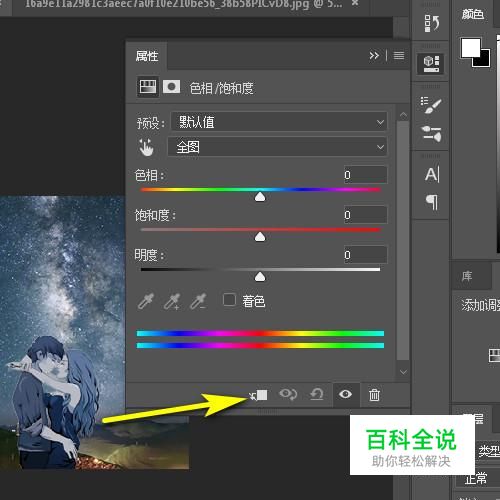The width and height of the screenshot is (500, 500).
Task: Open the Brush settings panel icon
Action: [431, 105]
